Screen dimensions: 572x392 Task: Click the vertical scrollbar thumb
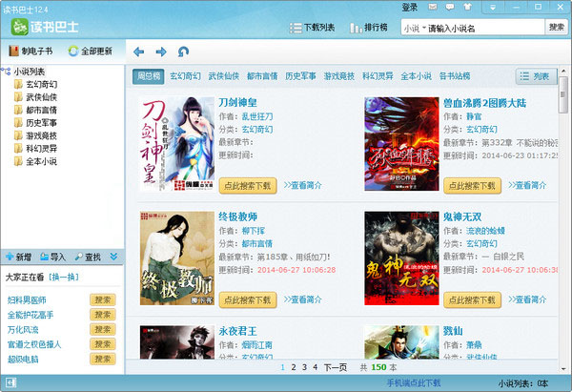pos(563,94)
